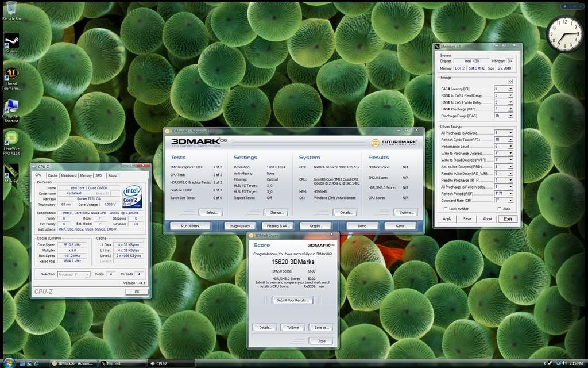Activate the CPU-Z taskbar button

pyautogui.click(x=171, y=363)
